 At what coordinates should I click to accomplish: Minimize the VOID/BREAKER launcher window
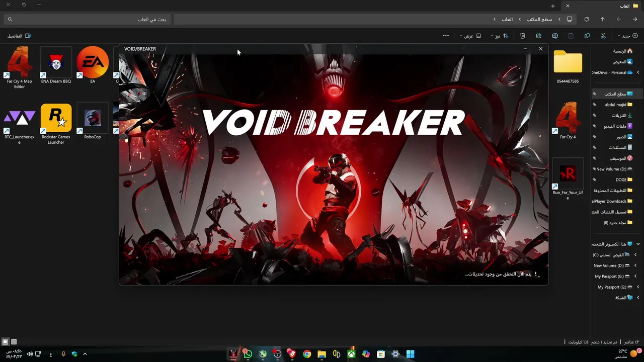click(525, 49)
